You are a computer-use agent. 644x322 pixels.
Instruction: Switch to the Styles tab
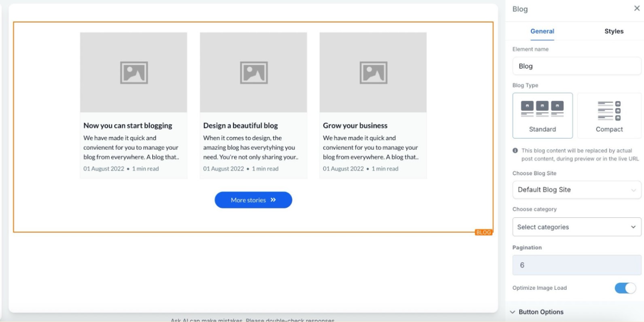(613, 31)
